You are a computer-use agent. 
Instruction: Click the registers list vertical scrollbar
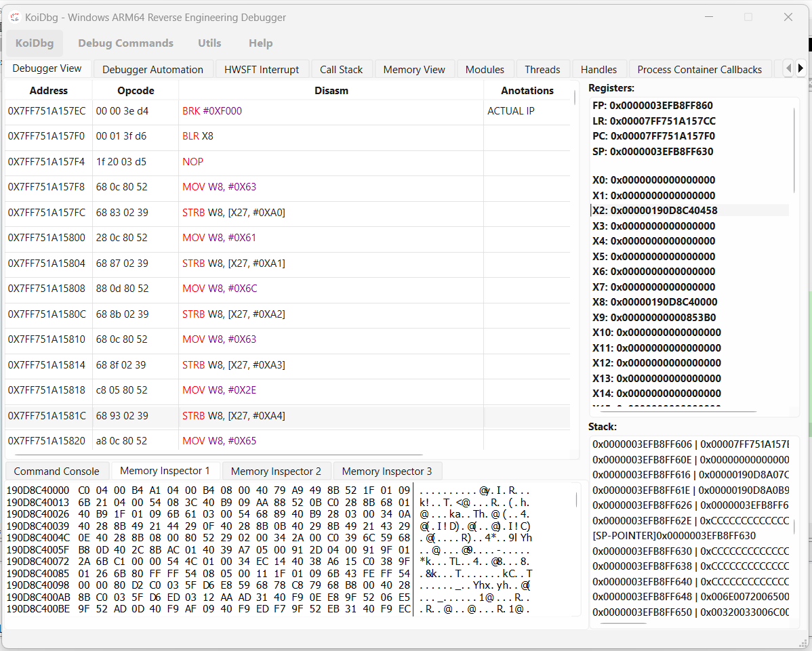(794, 150)
